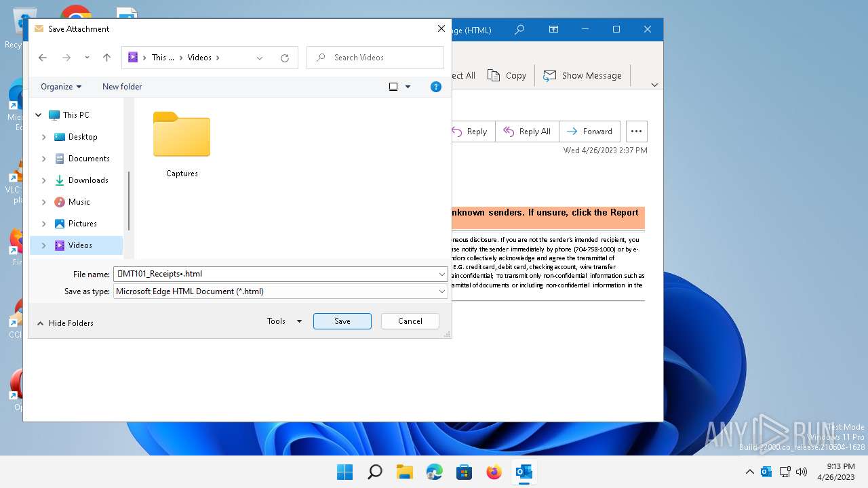Click Reply All in the Outlook message
The height and width of the screenshot is (488, 868).
coord(527,131)
